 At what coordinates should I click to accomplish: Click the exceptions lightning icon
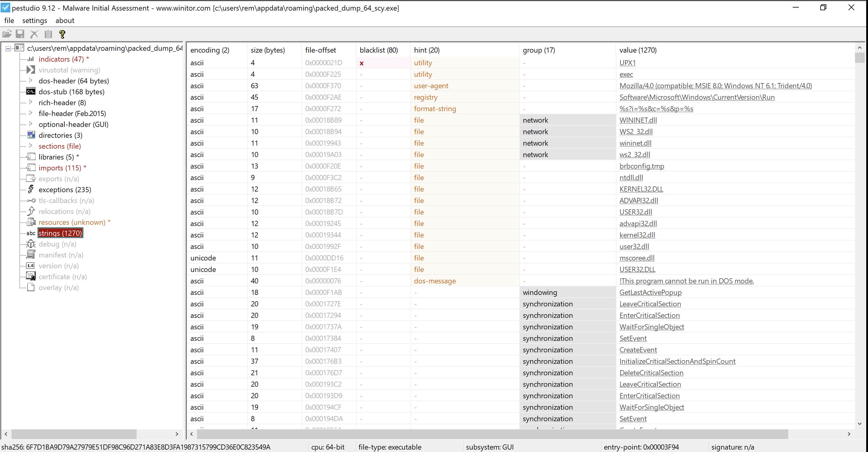coord(31,189)
